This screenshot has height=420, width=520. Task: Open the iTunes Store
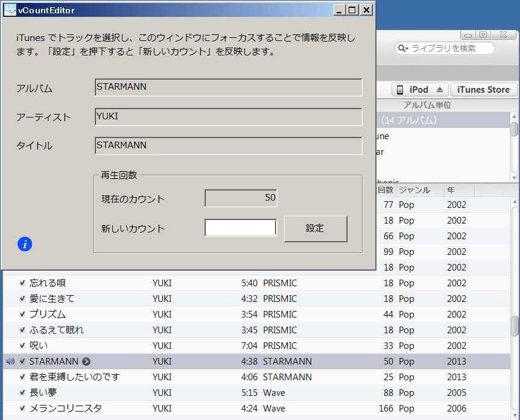tap(483, 89)
